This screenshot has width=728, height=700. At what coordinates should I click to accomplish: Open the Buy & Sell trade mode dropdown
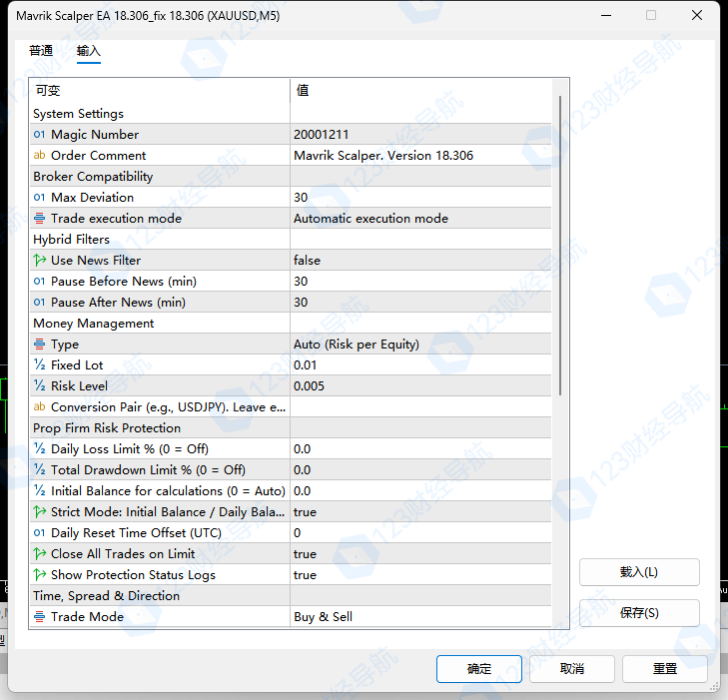(x=420, y=617)
